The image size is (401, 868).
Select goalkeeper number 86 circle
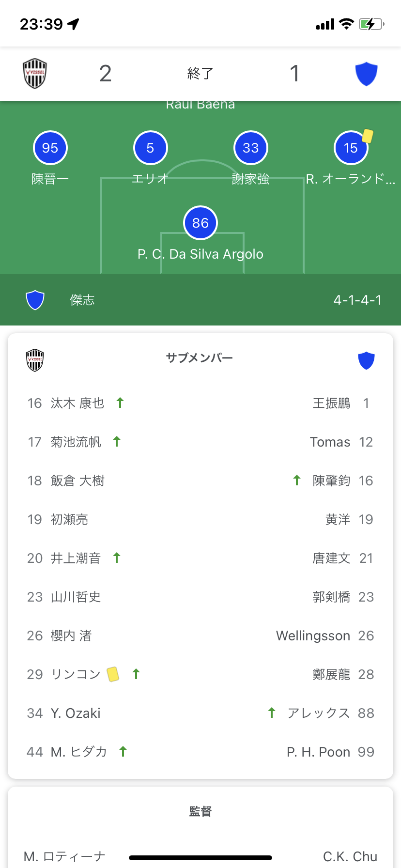pyautogui.click(x=200, y=223)
